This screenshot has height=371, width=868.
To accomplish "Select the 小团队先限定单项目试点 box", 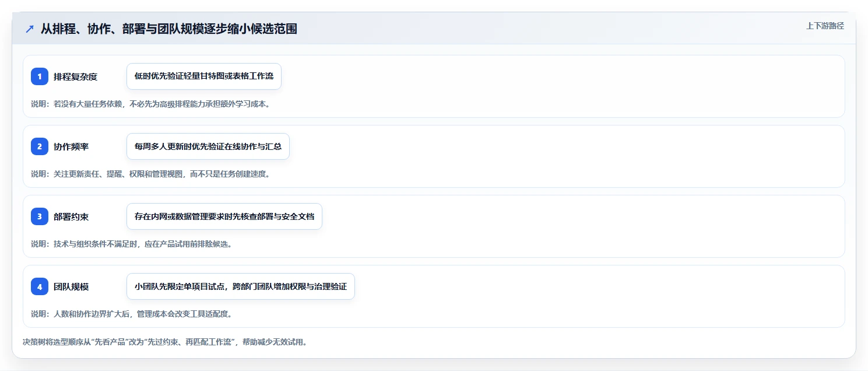I will tap(241, 286).
